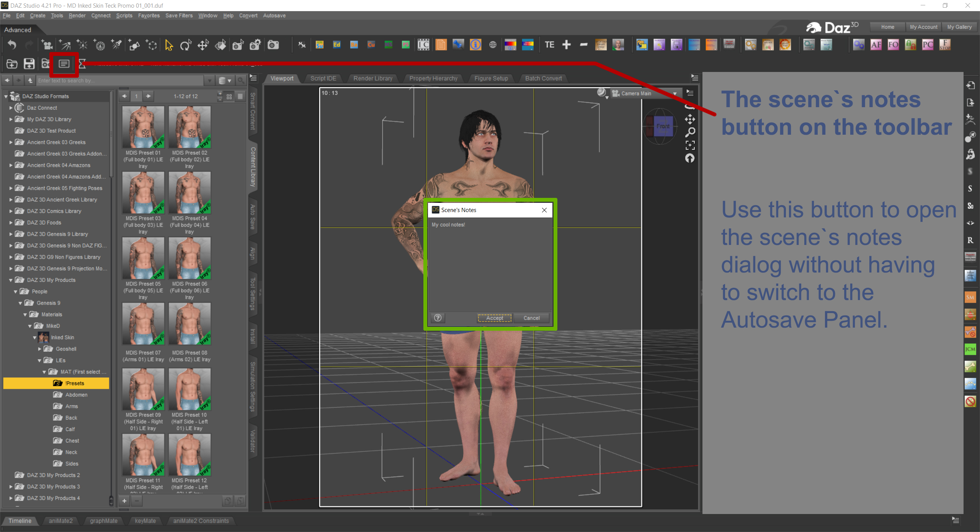980x532 pixels.
Task: Open help in Scene's Notes dialog
Action: (x=438, y=318)
